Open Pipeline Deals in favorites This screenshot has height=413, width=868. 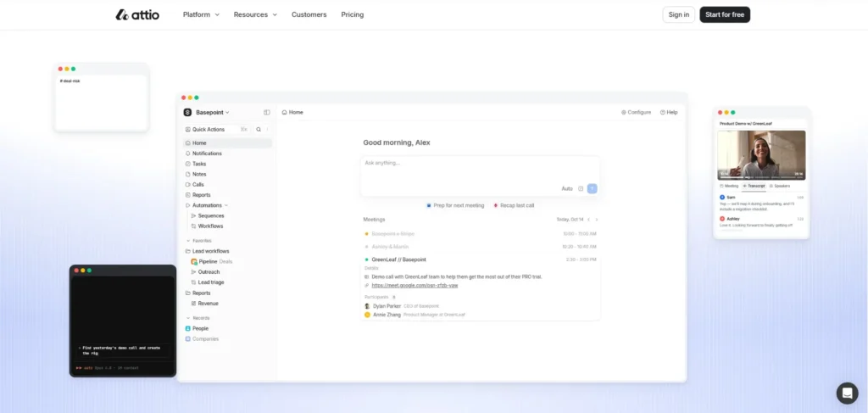(212, 261)
